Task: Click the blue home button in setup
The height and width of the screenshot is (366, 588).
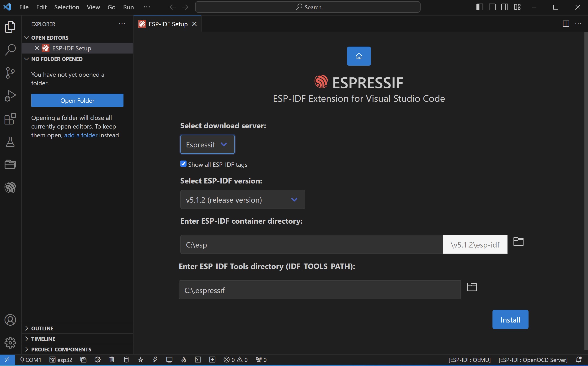Action: pyautogui.click(x=359, y=56)
